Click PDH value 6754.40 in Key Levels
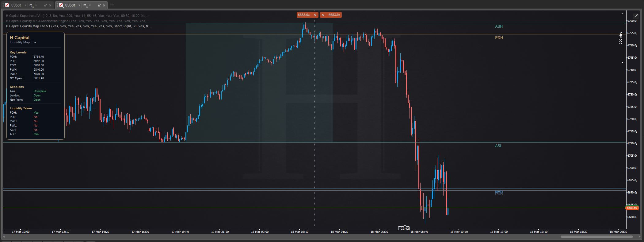 click(x=39, y=57)
